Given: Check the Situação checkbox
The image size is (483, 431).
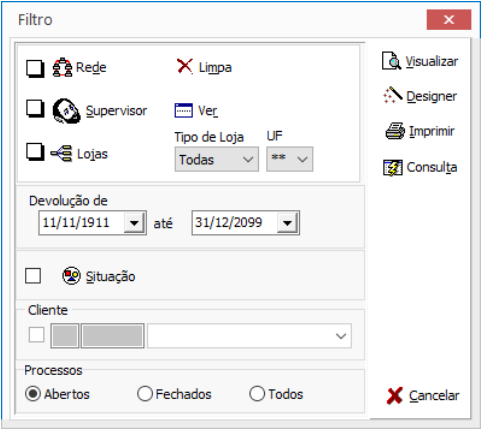Looking at the screenshot, I should click(x=33, y=276).
